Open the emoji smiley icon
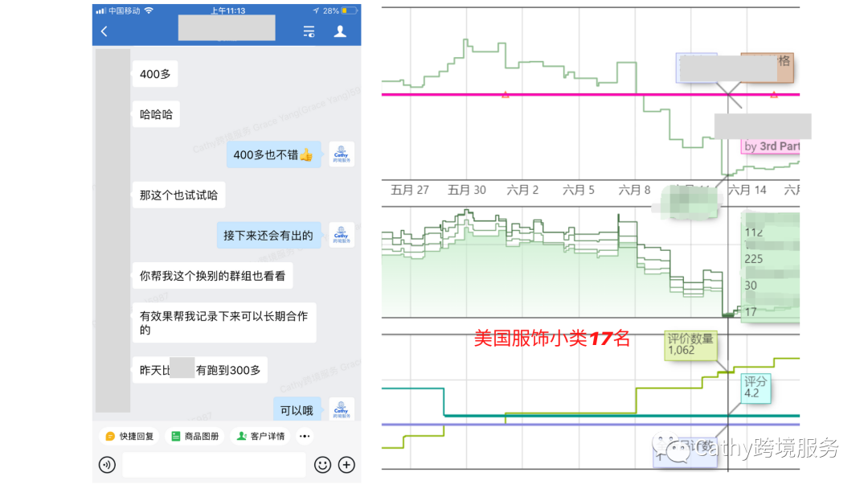The width and height of the screenshot is (868, 489). point(322,465)
